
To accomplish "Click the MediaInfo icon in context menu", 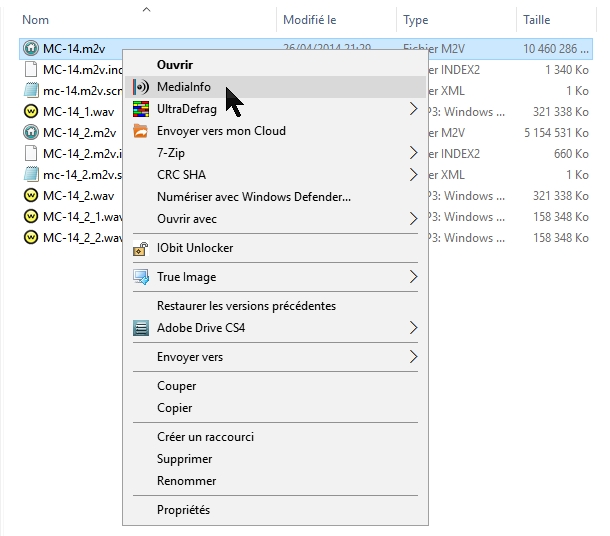I will 140,87.
